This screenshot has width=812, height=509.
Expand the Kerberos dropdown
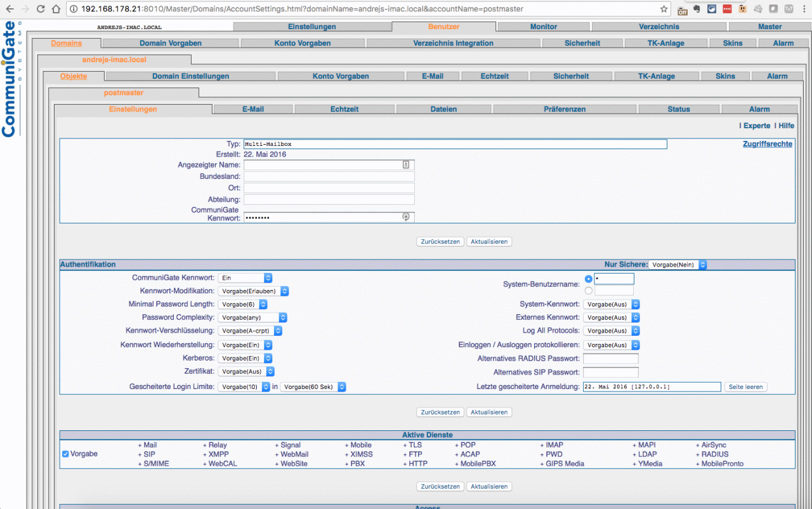pos(245,359)
